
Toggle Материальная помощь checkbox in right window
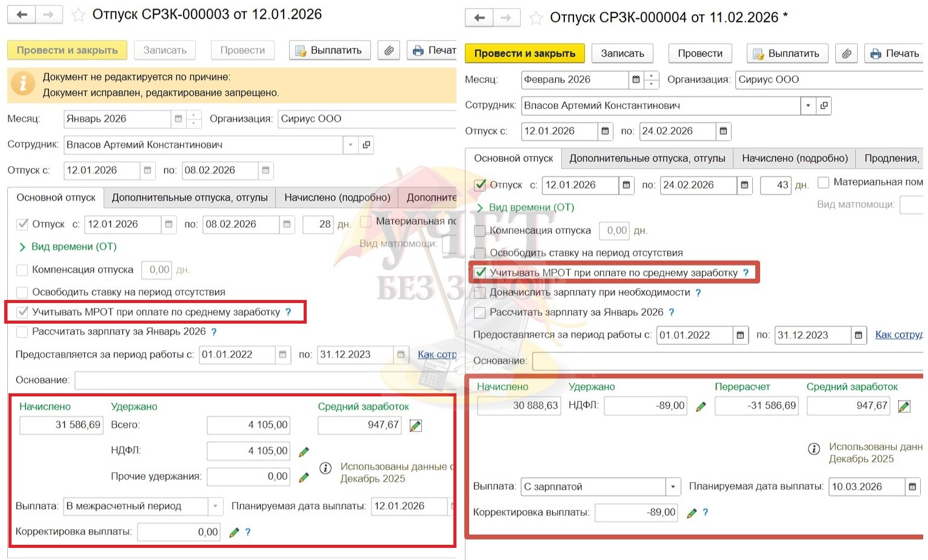click(x=823, y=182)
